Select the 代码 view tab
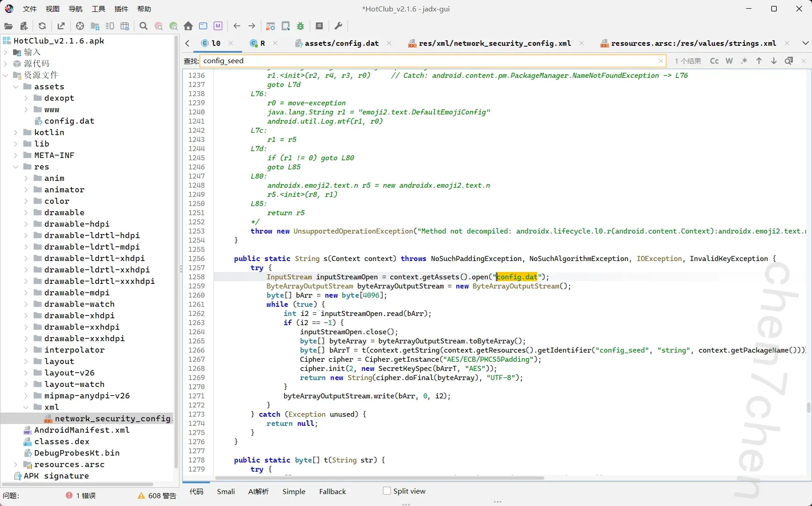 click(x=196, y=491)
